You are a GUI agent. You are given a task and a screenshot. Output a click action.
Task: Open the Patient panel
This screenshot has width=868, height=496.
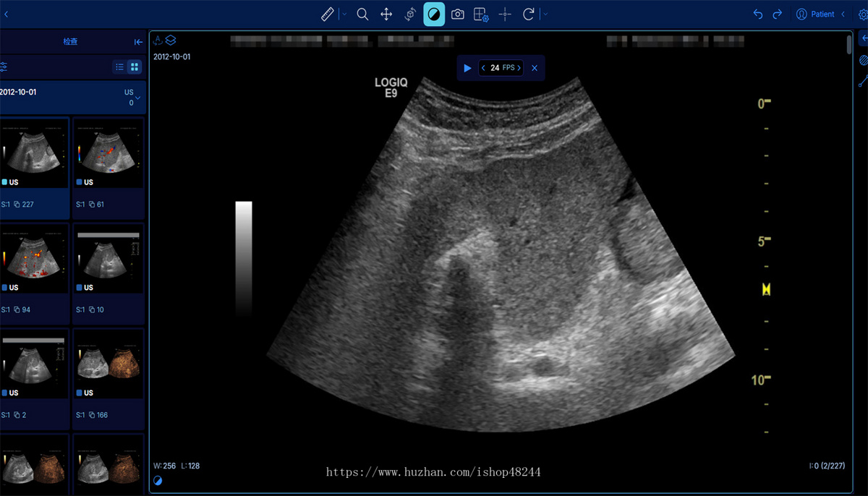point(820,14)
